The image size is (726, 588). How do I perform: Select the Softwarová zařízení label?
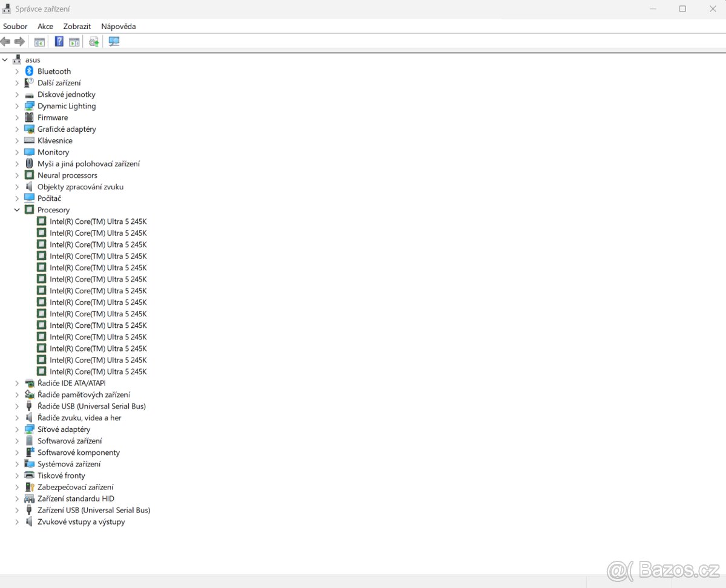(x=70, y=441)
